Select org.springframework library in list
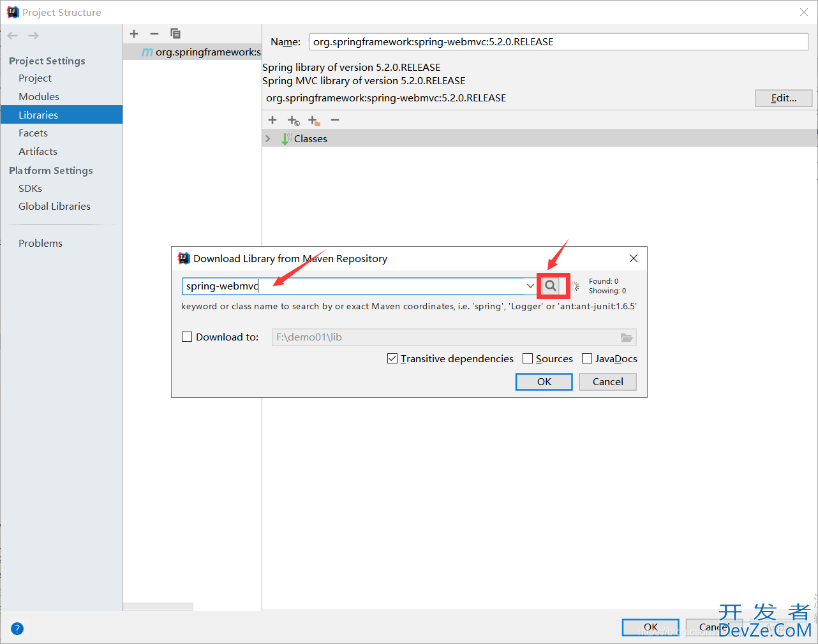 (x=192, y=52)
